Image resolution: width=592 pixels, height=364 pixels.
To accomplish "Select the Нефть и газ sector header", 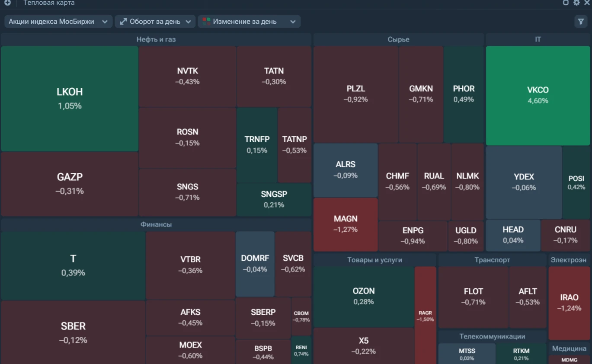I will pyautogui.click(x=156, y=39).
